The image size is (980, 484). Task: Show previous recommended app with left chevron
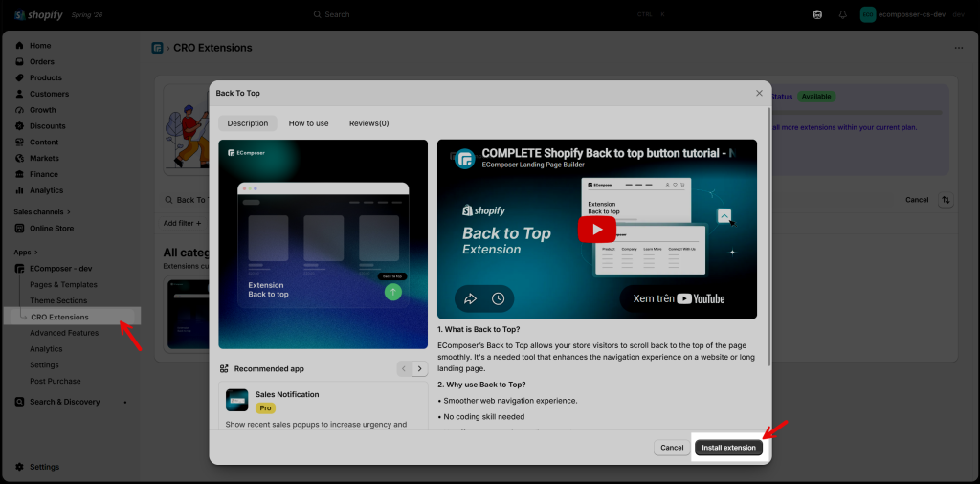405,368
